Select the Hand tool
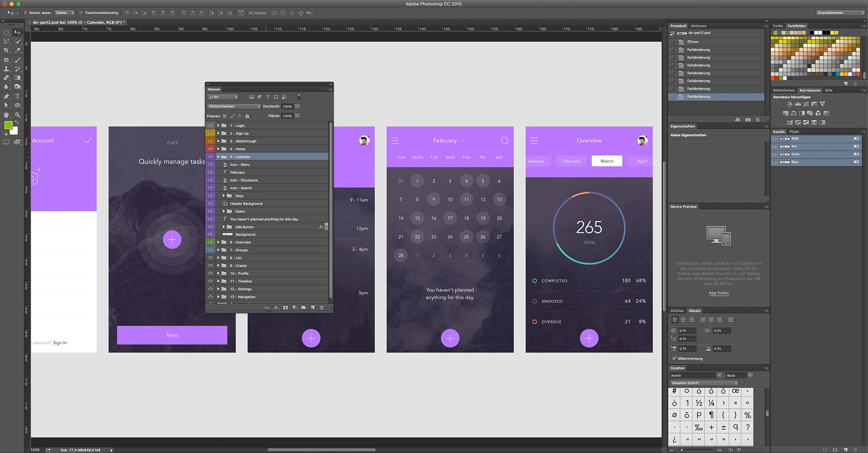Image resolution: width=868 pixels, height=453 pixels. pos(6,115)
